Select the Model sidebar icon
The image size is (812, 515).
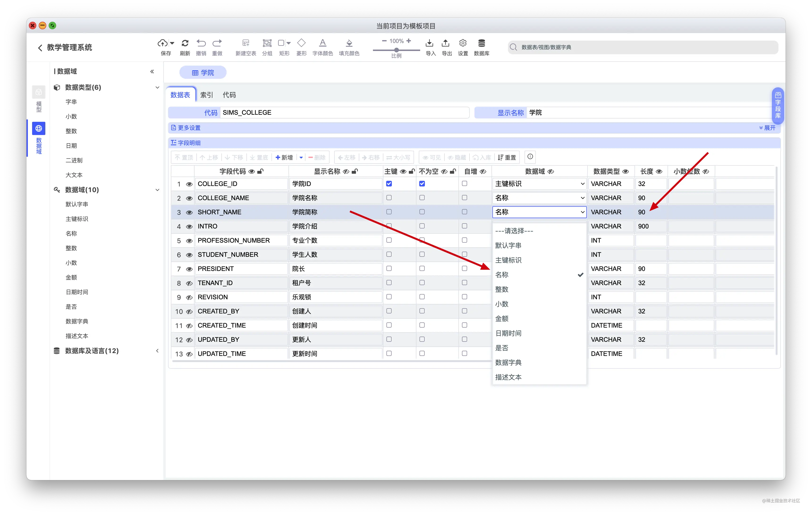(x=39, y=92)
